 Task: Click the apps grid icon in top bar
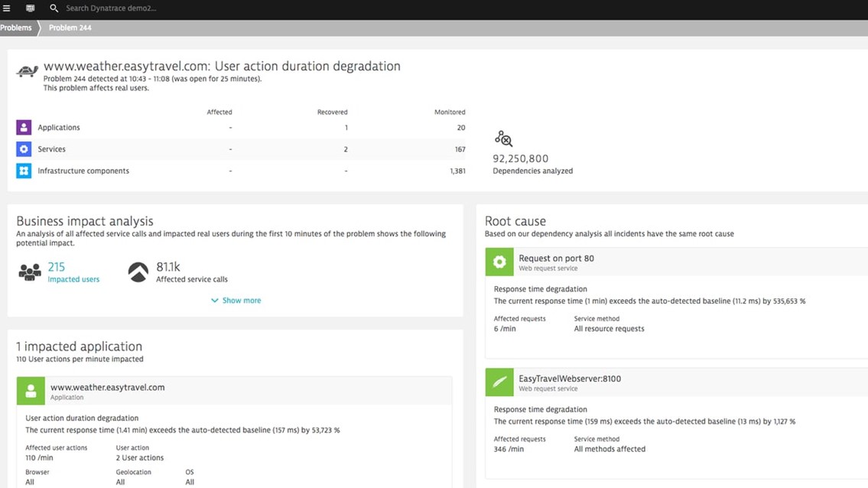(29, 8)
